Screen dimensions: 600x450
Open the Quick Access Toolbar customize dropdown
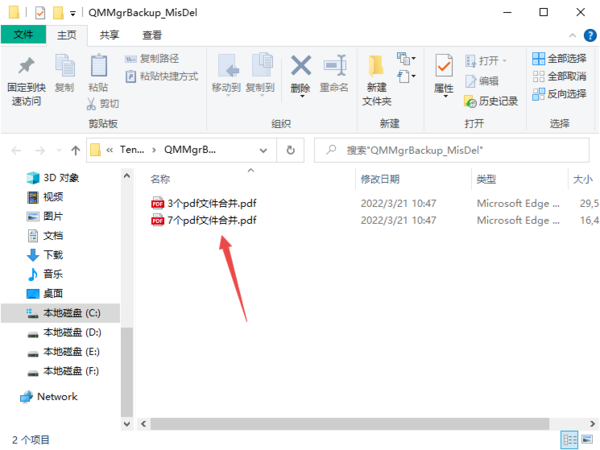click(x=73, y=13)
